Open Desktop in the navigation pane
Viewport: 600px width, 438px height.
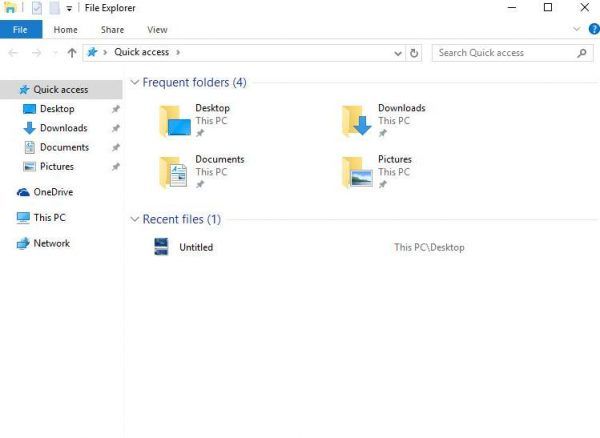57,109
